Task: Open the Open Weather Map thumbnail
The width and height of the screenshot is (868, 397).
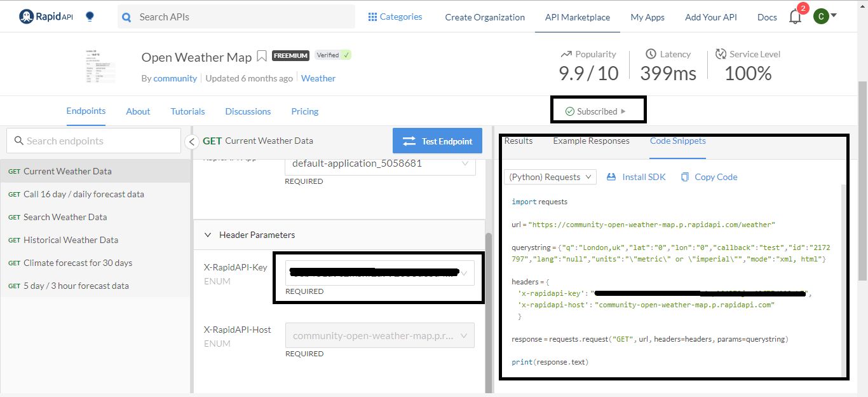Action: [x=100, y=66]
